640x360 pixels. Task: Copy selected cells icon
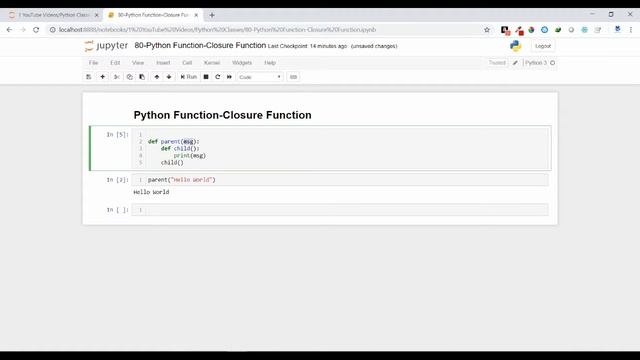click(x=129, y=77)
